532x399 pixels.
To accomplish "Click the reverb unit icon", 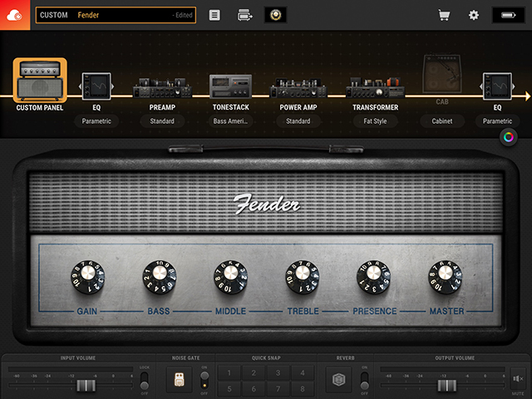I will click(338, 379).
